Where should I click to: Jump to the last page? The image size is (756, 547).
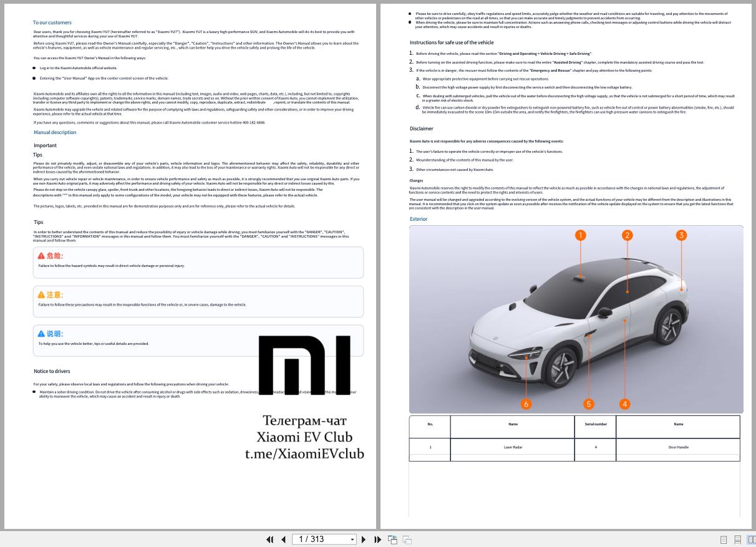coord(377,540)
